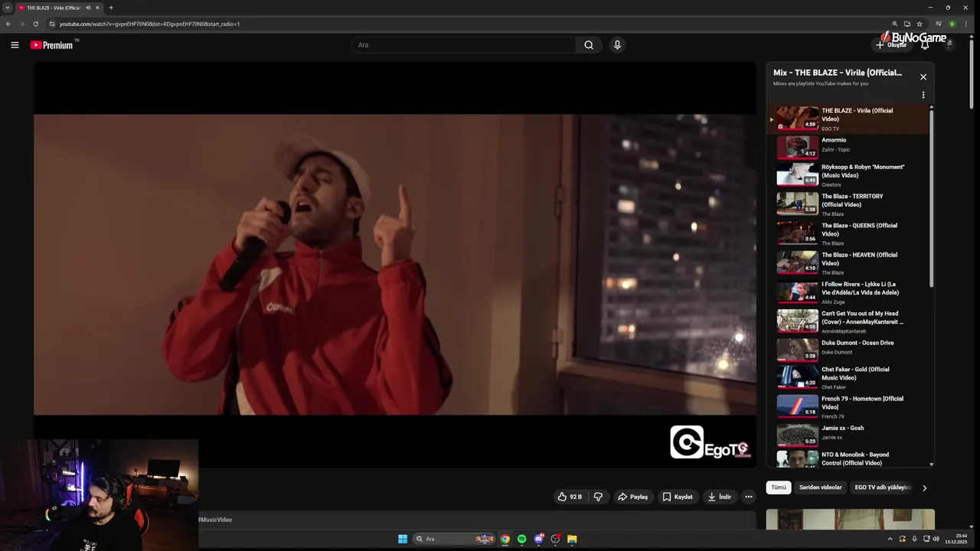
Task: Open The Blaze - HEAVEN video title
Action: point(859,259)
